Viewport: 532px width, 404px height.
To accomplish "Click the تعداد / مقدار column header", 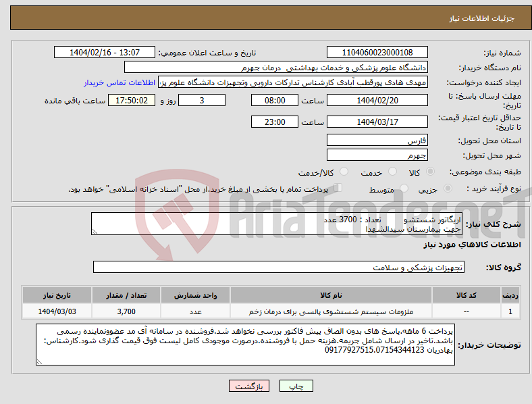I will point(126,295).
